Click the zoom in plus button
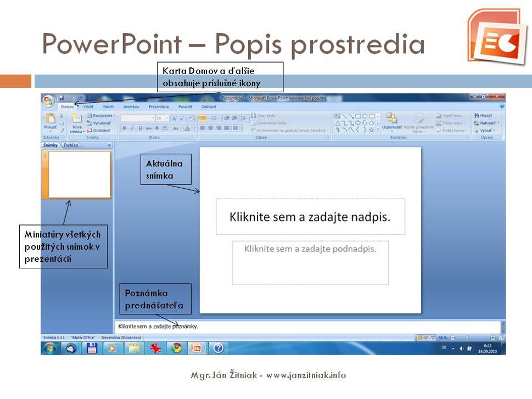The height and width of the screenshot is (399, 532). click(x=492, y=338)
